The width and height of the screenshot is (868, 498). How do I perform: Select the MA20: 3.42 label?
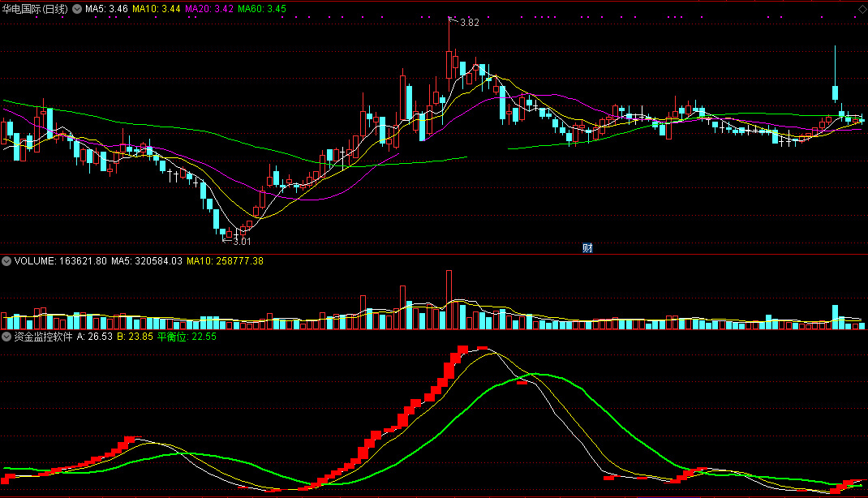tap(209, 9)
